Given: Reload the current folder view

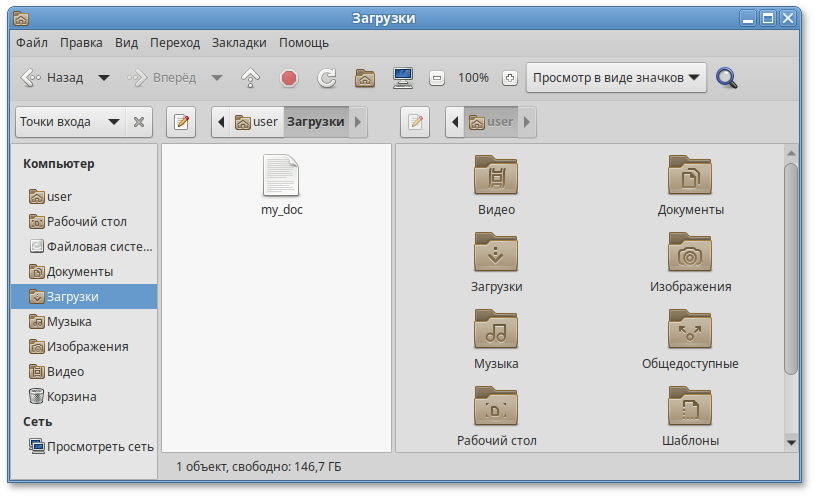Looking at the screenshot, I should tap(326, 78).
